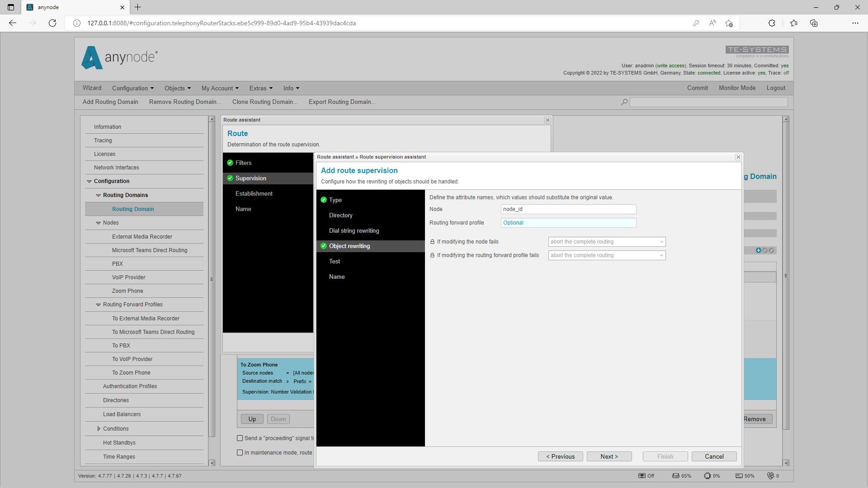Viewport: 868px width, 488px height.
Task: Add page to favorites star icon
Action: click(729, 23)
